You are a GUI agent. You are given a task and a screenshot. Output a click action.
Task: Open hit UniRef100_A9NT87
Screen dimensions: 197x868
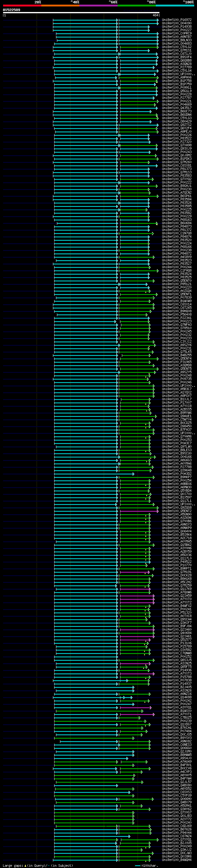177,37
